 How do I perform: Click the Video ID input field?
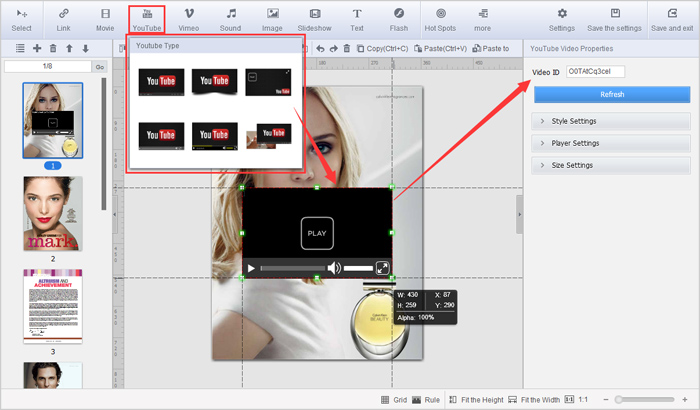[x=595, y=72]
